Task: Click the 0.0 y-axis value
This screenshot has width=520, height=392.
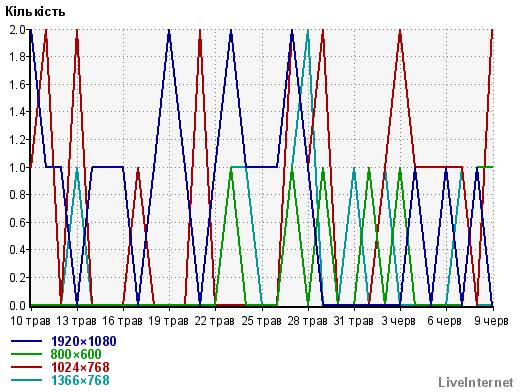Action: pyautogui.click(x=18, y=305)
